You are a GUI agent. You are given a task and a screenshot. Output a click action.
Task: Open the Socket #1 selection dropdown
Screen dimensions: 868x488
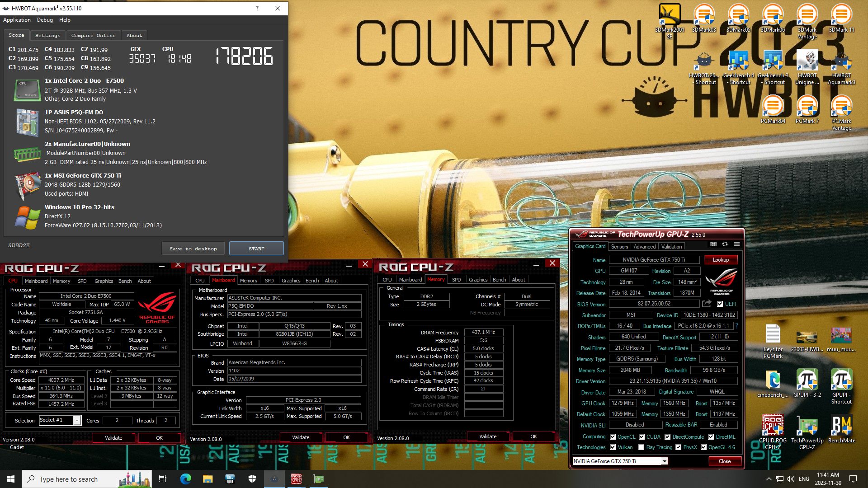click(x=77, y=421)
